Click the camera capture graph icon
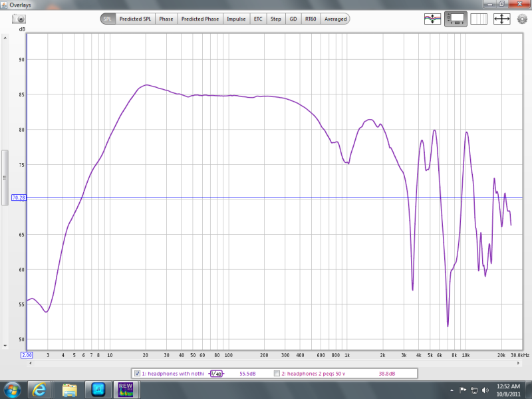Viewport: 532px width, 399px height. tap(19, 19)
